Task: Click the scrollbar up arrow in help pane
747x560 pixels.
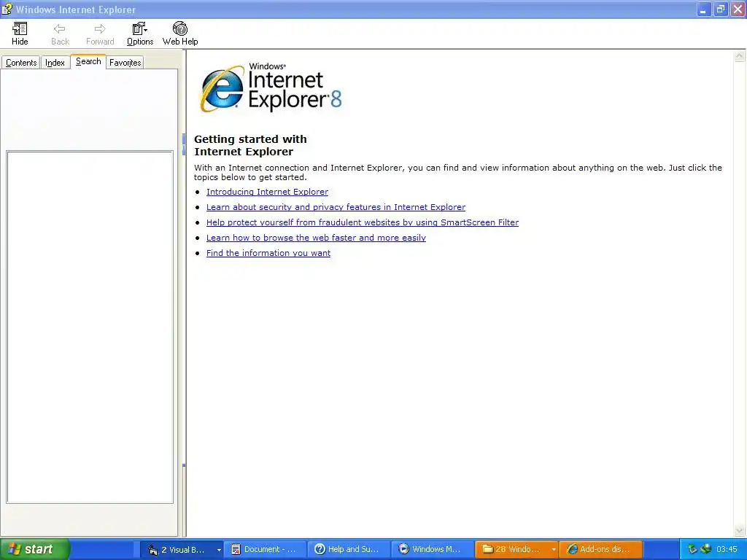Action: (x=740, y=56)
